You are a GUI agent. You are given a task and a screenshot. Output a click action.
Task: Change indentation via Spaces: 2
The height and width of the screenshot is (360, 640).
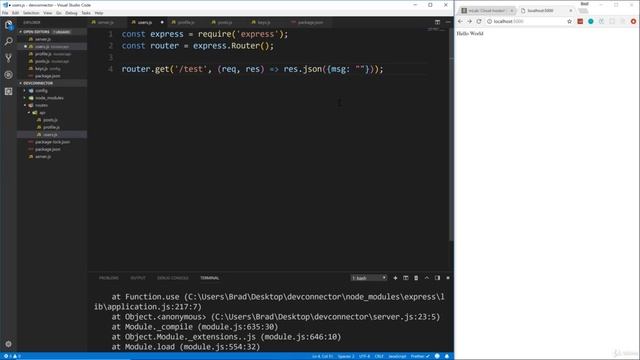(346, 356)
